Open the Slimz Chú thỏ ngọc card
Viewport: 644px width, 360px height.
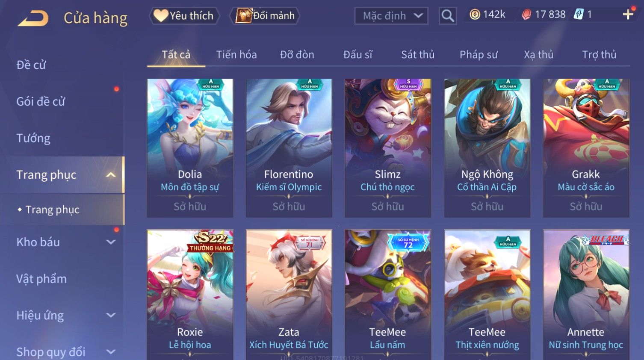click(388, 148)
